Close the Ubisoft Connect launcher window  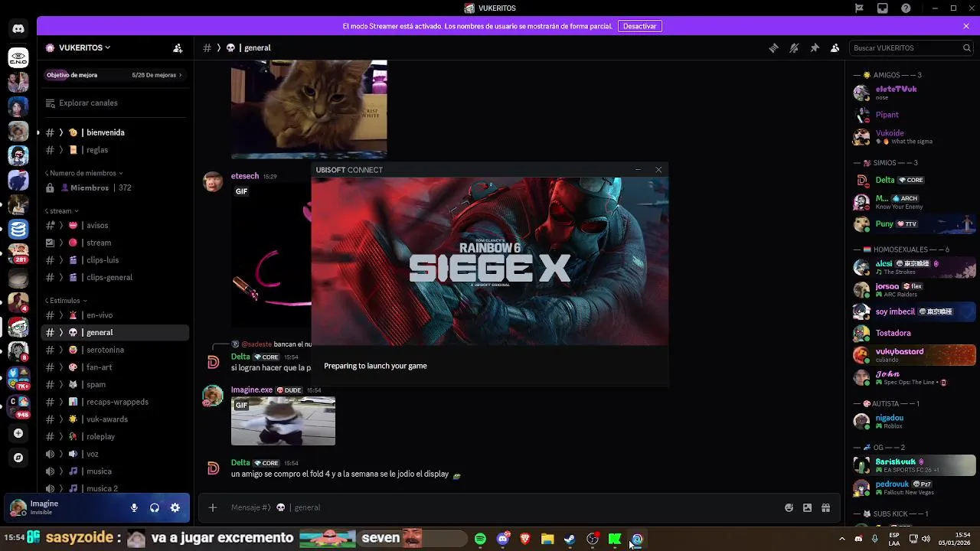[658, 170]
